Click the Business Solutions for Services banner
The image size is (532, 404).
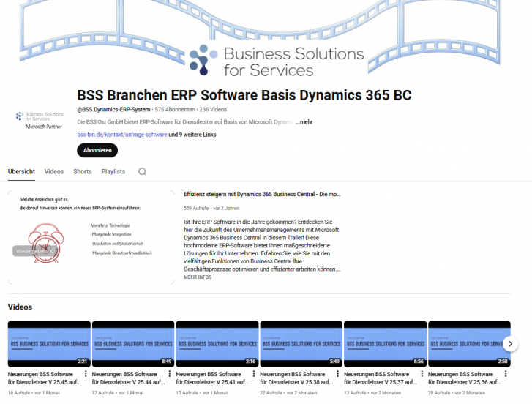277,61
